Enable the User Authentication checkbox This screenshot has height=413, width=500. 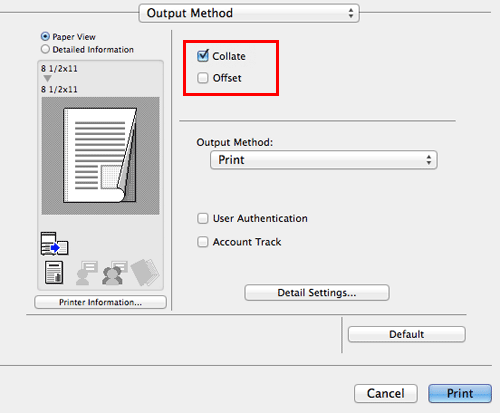click(202, 218)
